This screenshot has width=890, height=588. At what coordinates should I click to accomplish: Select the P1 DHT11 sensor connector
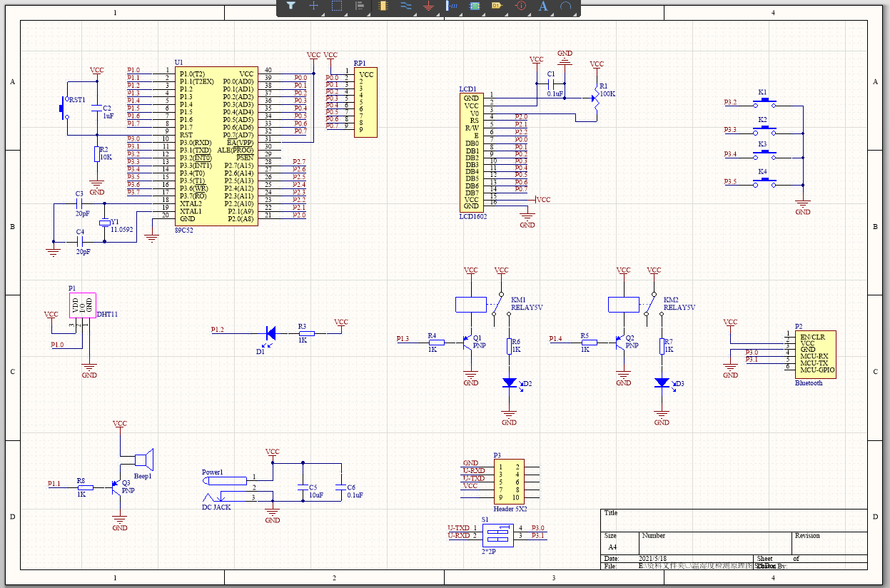point(84,305)
